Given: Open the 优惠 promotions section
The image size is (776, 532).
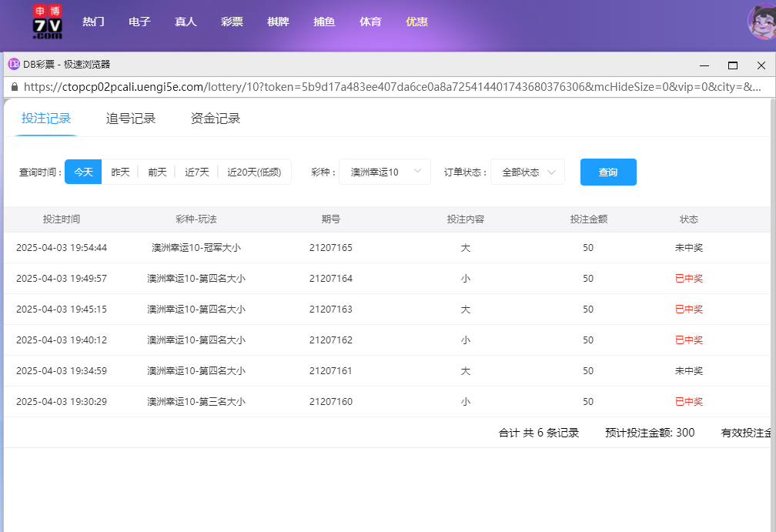Looking at the screenshot, I should point(416,22).
